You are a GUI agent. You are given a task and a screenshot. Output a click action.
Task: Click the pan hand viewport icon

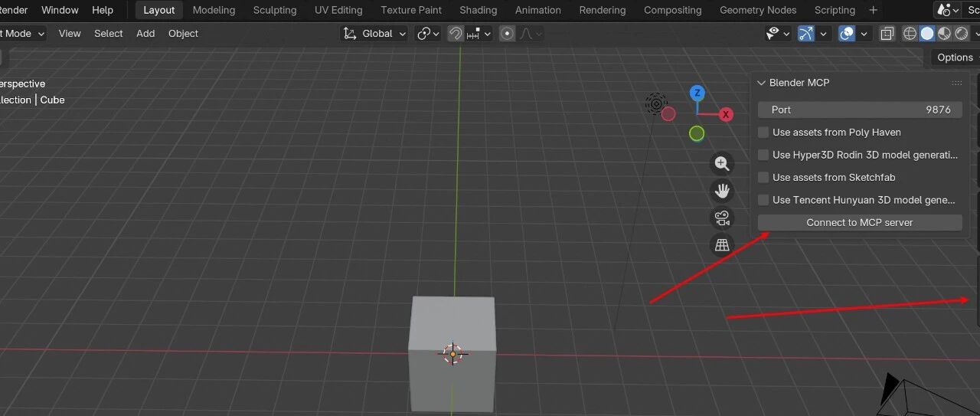[721, 191]
